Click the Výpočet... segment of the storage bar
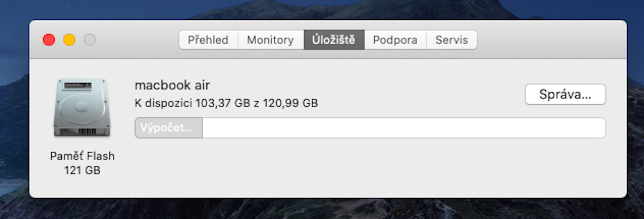The image size is (644, 219). pyautogui.click(x=168, y=128)
